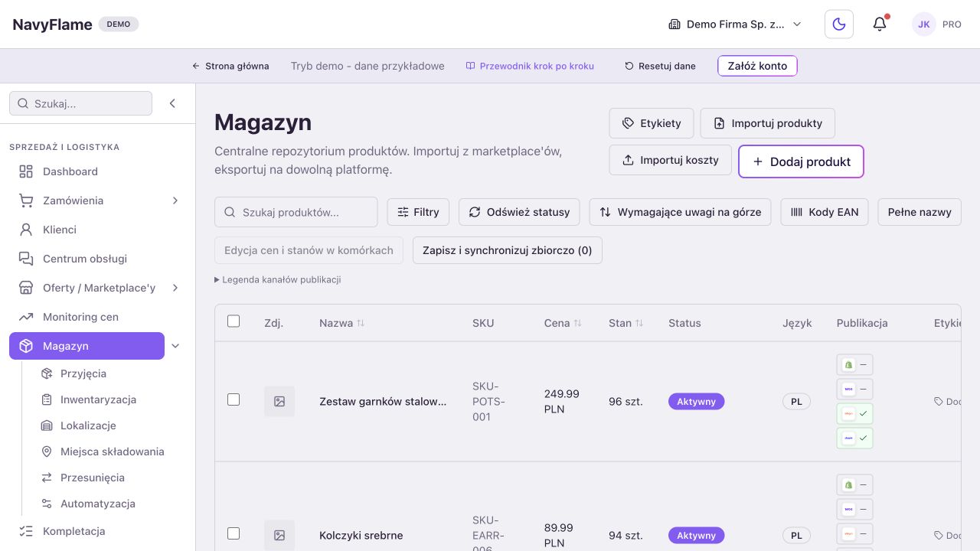
Task: Sort the table by the Cena column
Action: click(x=563, y=323)
